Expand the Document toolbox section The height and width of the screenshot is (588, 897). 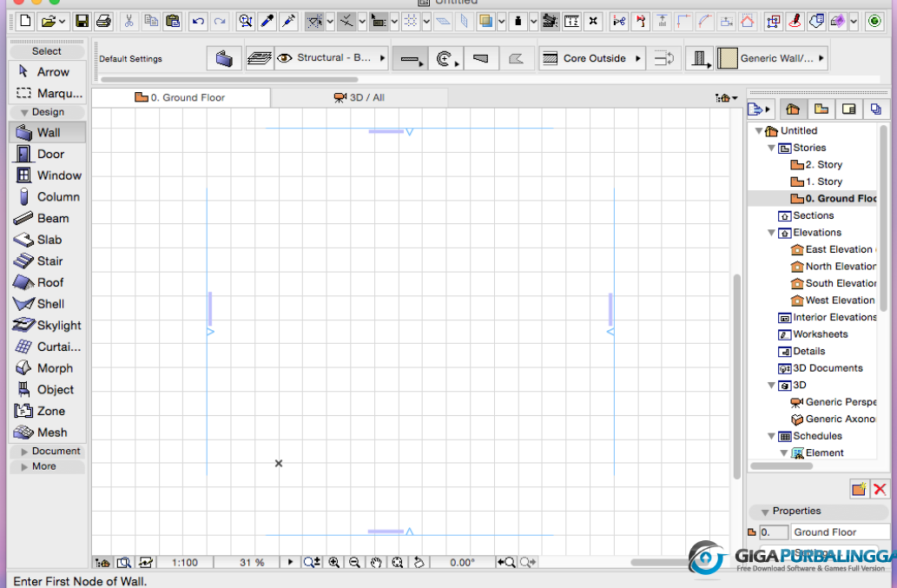click(x=48, y=452)
